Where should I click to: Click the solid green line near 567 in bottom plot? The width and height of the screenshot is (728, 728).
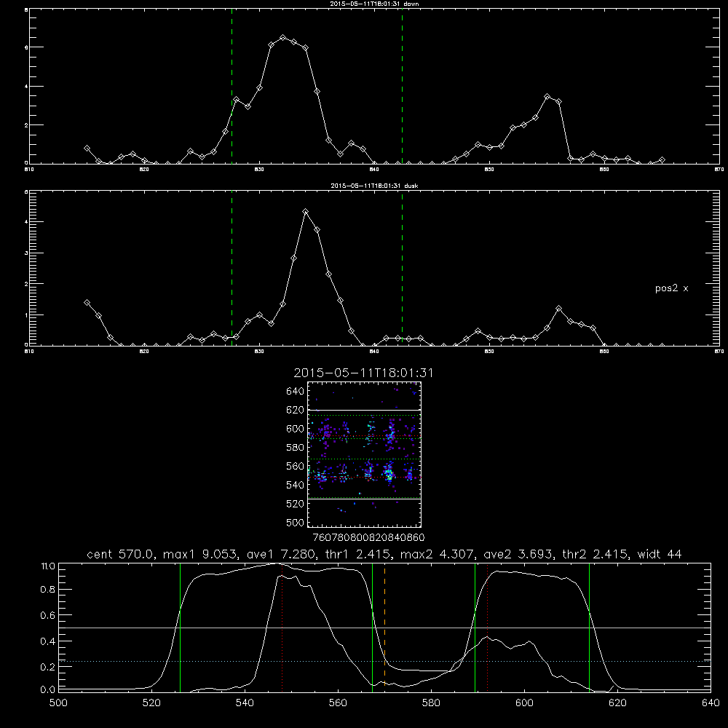(x=372, y=627)
